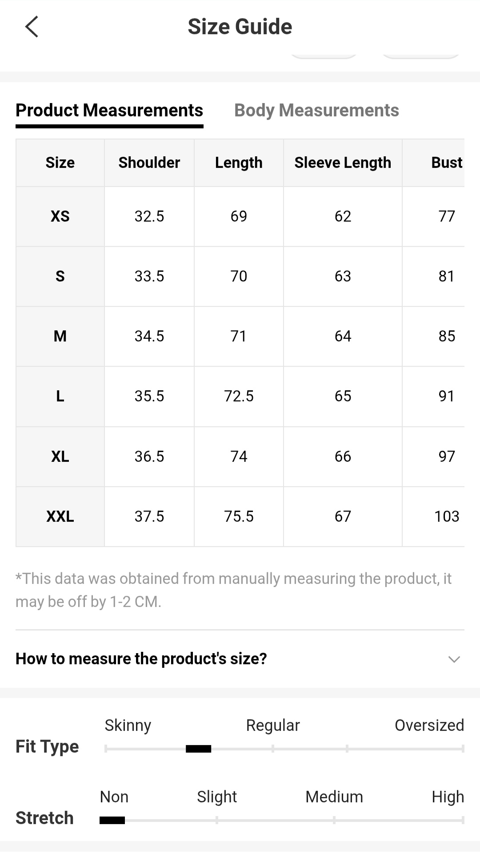This screenshot has height=868, width=480.
Task: Open "How to measure the product's size?" section
Action: point(141,659)
